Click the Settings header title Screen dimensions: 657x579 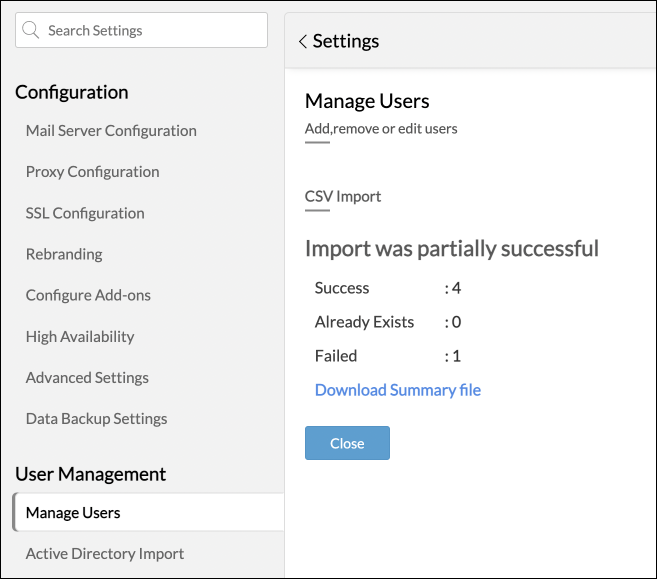pyautogui.click(x=346, y=41)
